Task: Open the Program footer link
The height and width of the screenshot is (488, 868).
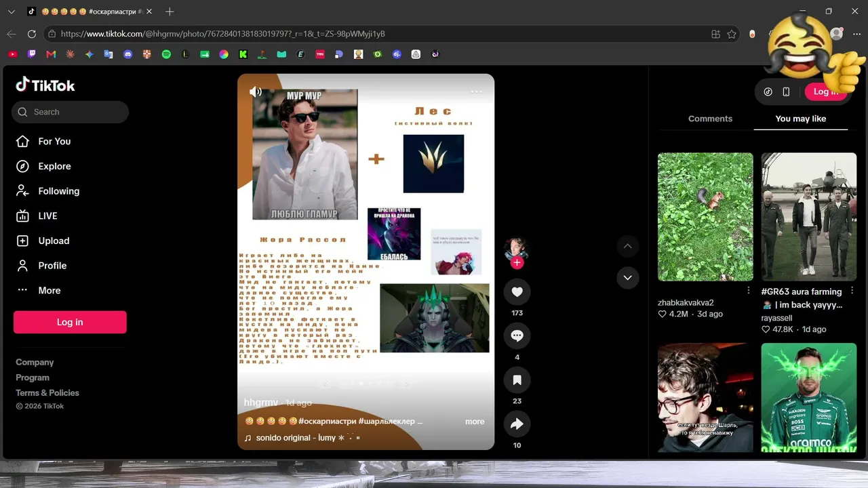Action: point(33,378)
